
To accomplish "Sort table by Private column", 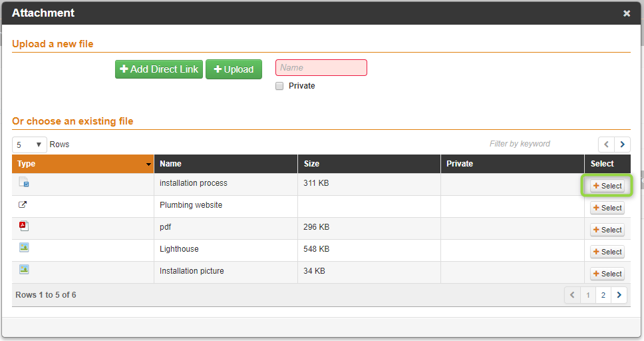I will (x=512, y=164).
